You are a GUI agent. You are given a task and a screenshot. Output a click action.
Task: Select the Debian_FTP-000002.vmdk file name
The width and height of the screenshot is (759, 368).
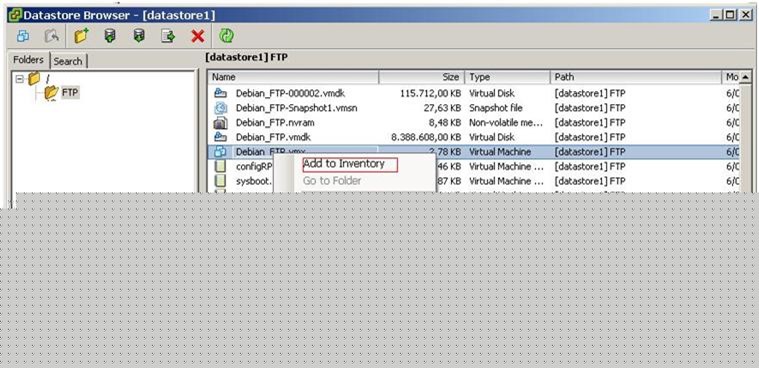pyautogui.click(x=290, y=93)
